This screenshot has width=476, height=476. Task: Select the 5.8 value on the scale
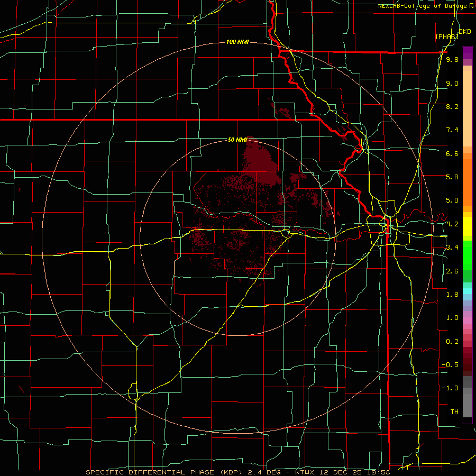pyautogui.click(x=452, y=177)
